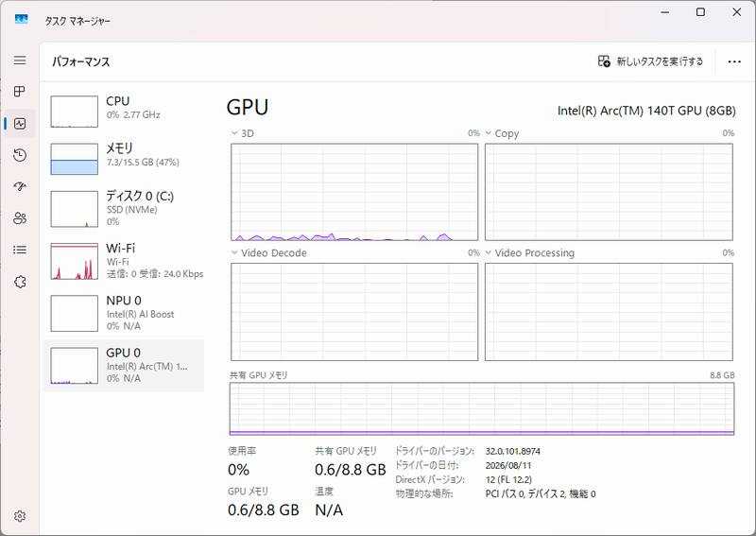Open the Details list icon
This screenshot has height=536, width=756.
click(x=20, y=250)
